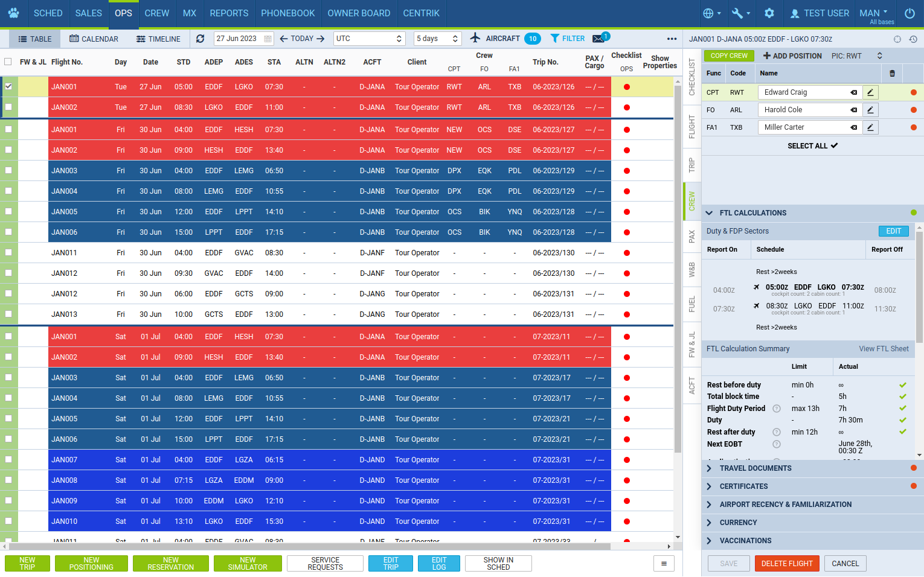This screenshot has height=577, width=924.
Task: Check the JAN010 01 Jul flight checkbox
Action: 8,521
